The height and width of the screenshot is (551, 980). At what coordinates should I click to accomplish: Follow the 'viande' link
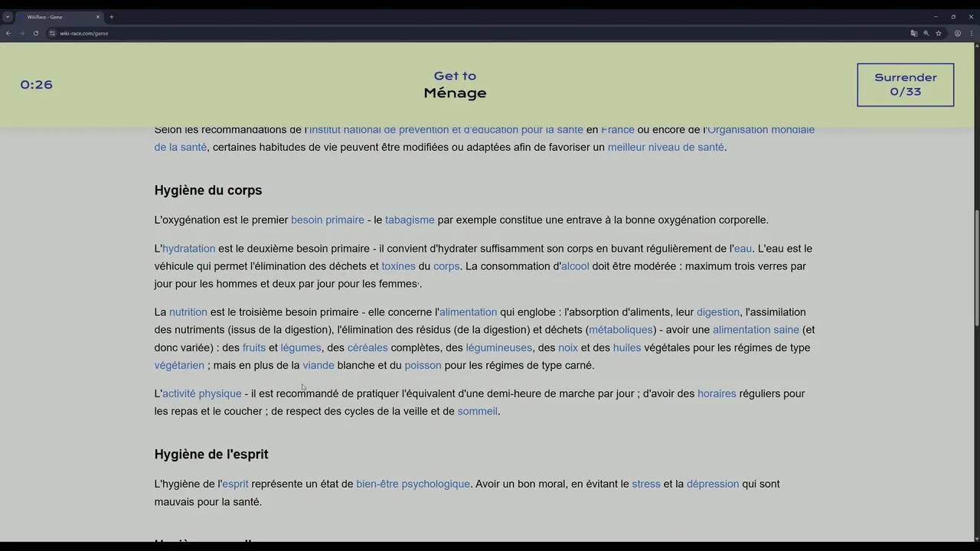click(x=318, y=365)
